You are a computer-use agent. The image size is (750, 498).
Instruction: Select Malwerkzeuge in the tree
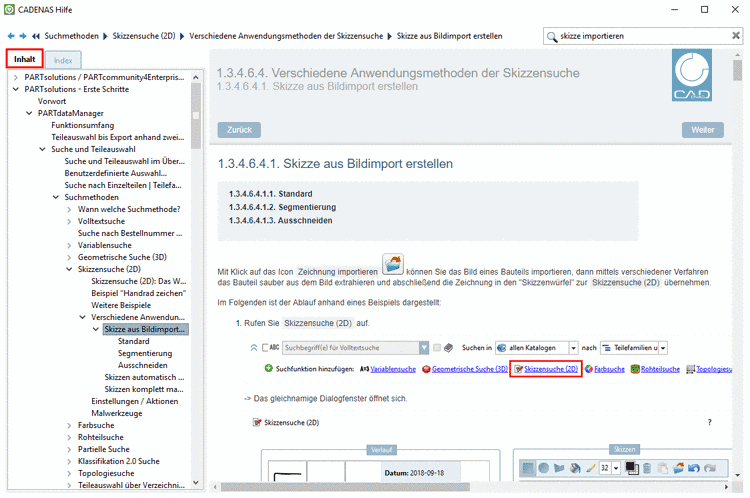click(117, 413)
